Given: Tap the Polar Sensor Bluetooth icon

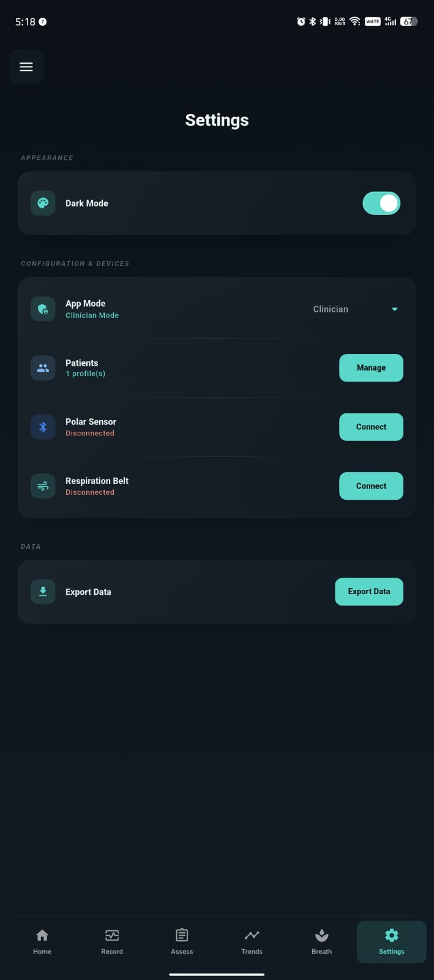Looking at the screenshot, I should coord(43,427).
